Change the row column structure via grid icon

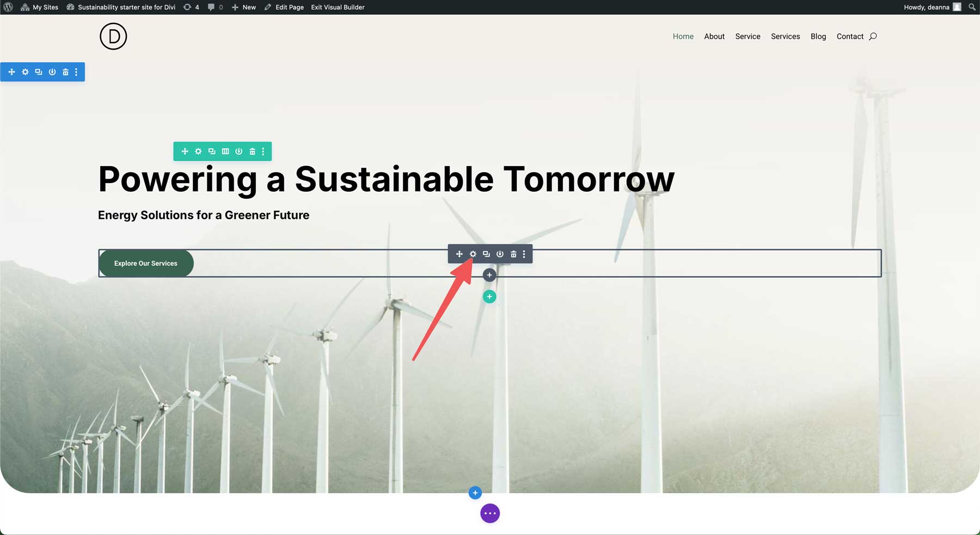225,151
